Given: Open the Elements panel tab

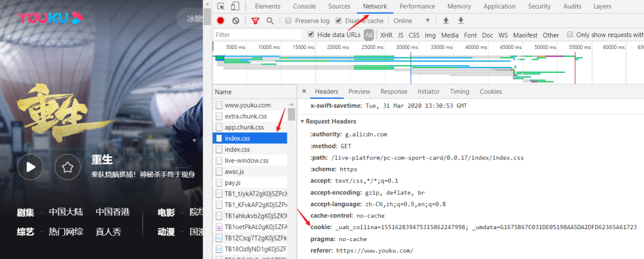Looking at the screenshot, I should pos(267,6).
